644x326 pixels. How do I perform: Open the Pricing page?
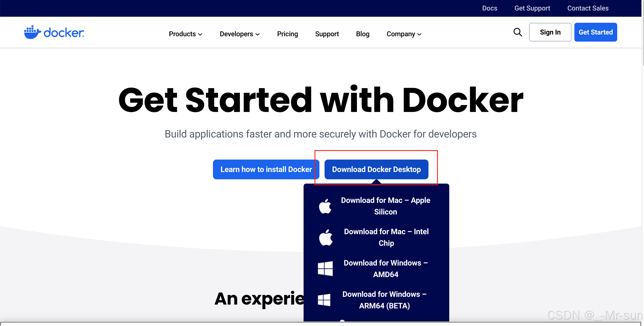(287, 34)
